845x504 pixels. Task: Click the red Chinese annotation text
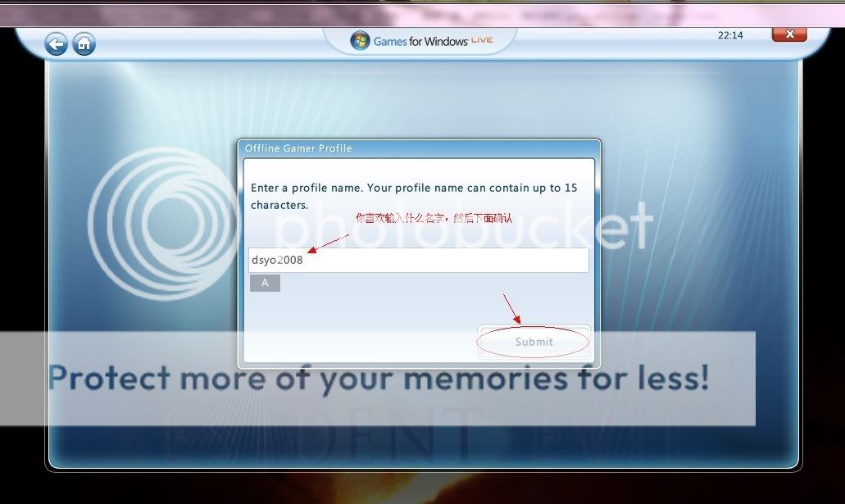coord(434,219)
